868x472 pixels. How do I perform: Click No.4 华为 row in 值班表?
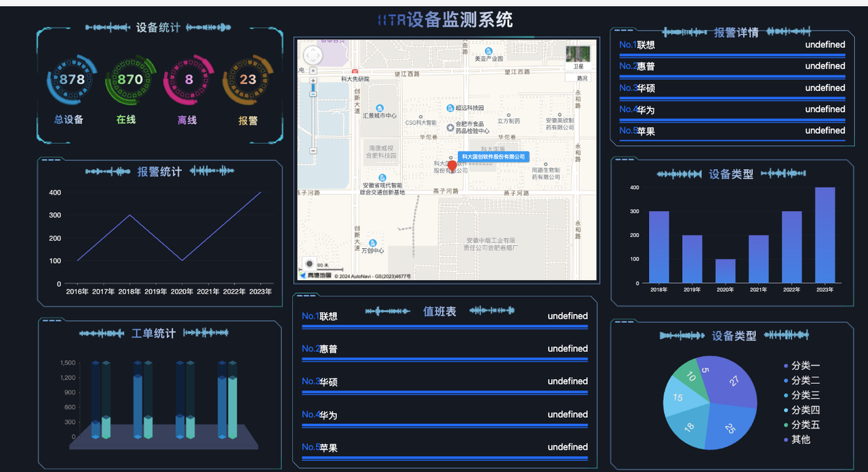[x=445, y=418]
